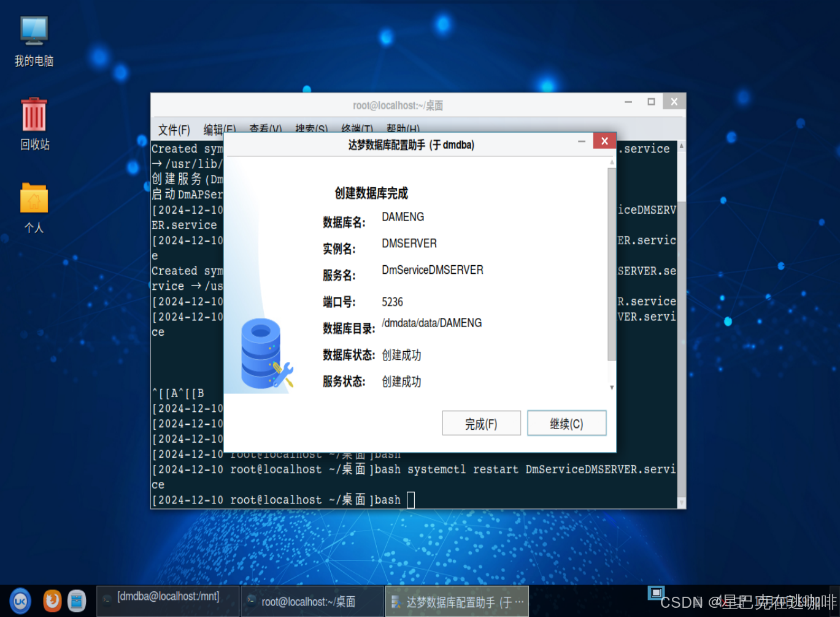Click the dialog vertical scrollbar thumb

pyautogui.click(x=611, y=264)
